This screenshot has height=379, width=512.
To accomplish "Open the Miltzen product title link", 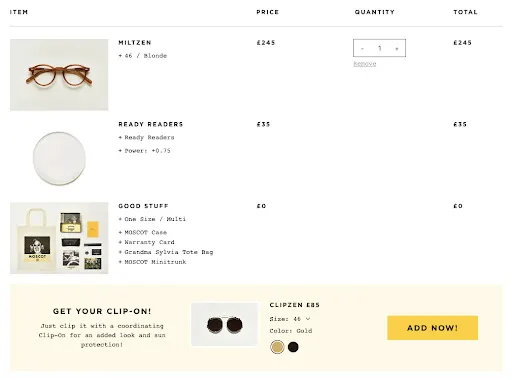I will pos(135,43).
